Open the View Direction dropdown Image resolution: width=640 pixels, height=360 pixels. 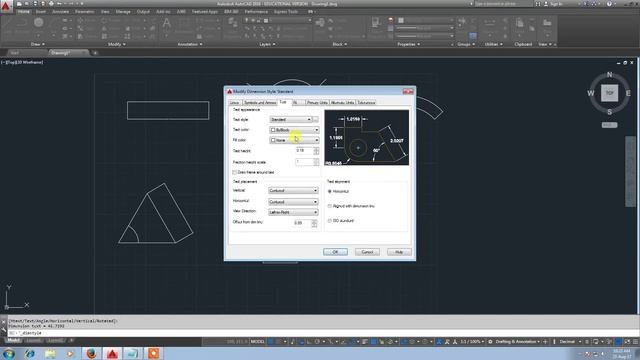[293, 212]
